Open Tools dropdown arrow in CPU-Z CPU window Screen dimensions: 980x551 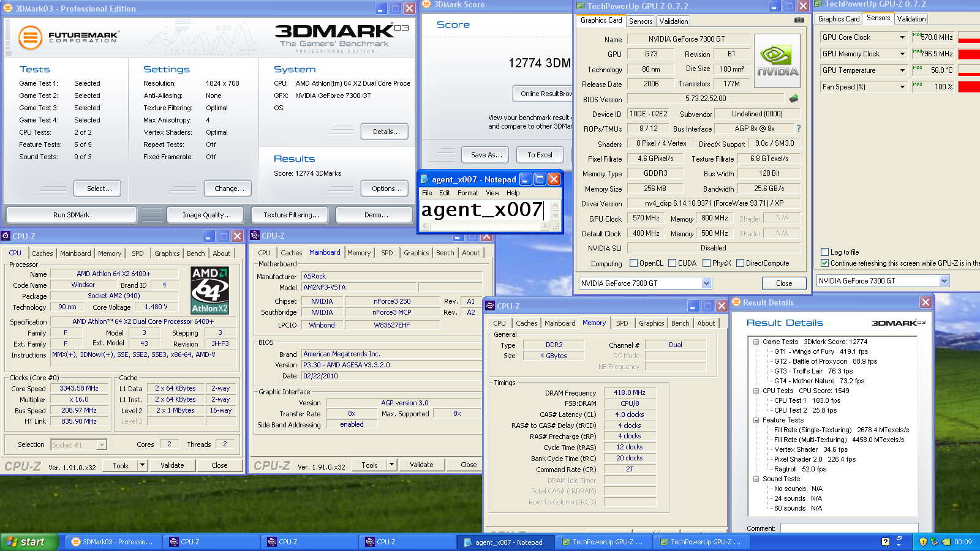point(142,465)
